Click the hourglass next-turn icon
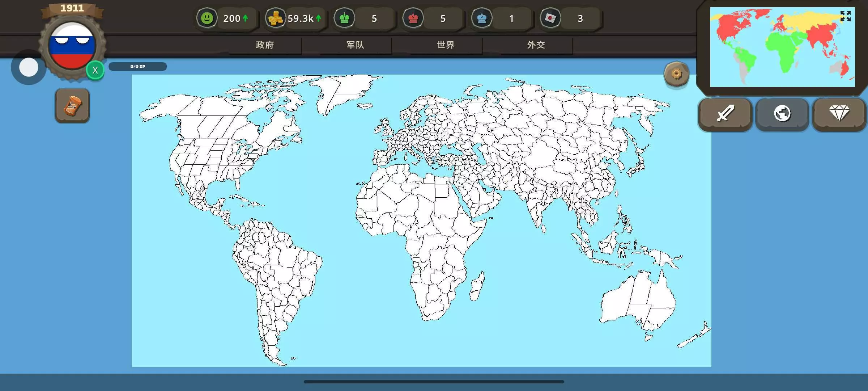 point(72,106)
